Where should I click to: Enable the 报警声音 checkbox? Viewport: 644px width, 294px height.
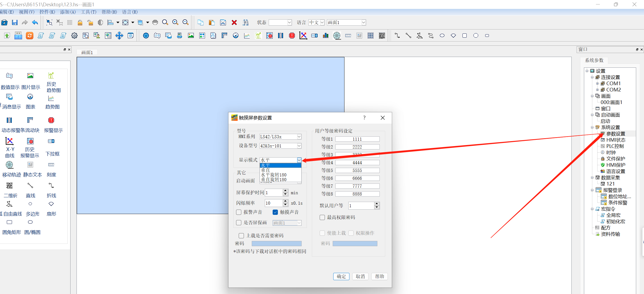point(239,212)
